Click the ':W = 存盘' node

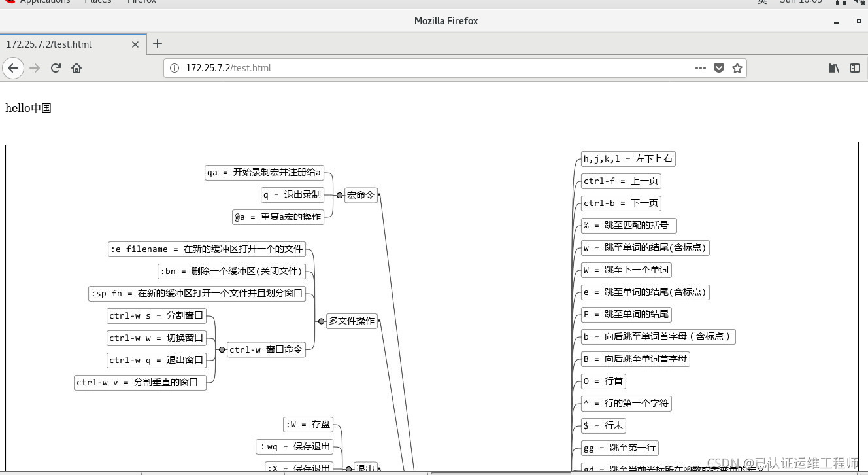(x=308, y=425)
